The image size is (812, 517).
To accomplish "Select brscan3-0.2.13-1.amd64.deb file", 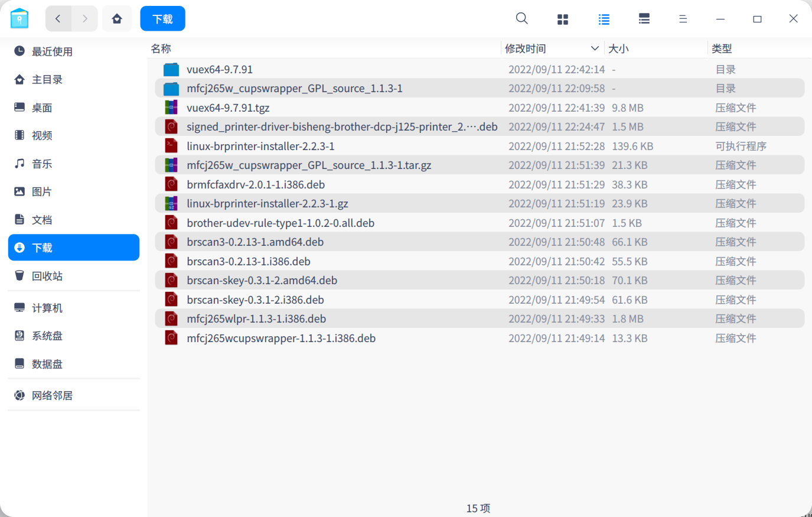I will click(x=254, y=242).
